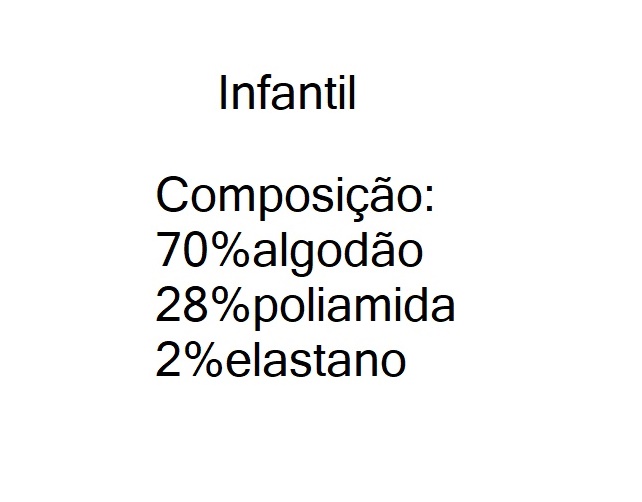Click the colon after Composição
The width and height of the screenshot is (642, 502).
click(x=429, y=200)
